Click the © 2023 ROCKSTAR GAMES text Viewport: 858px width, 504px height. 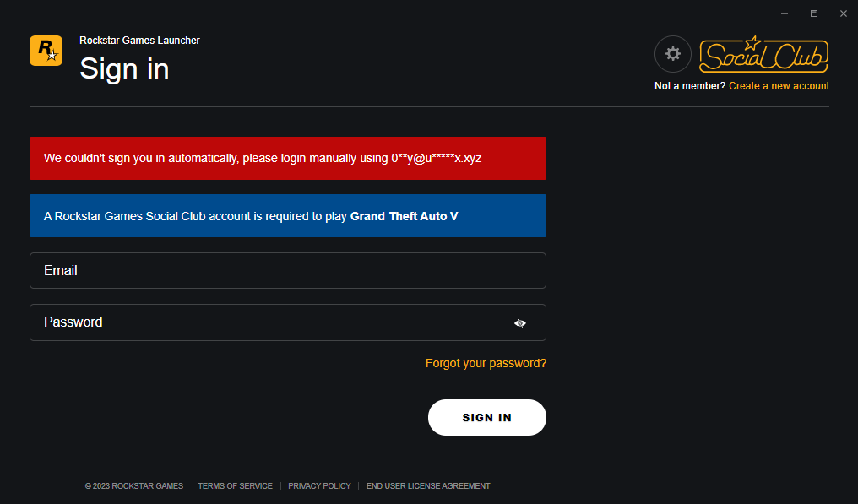point(134,486)
